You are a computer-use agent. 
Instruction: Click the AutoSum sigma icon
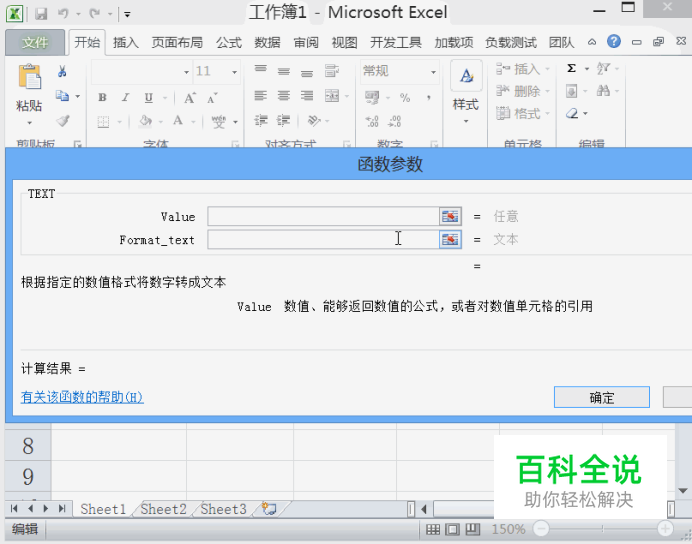(x=572, y=68)
